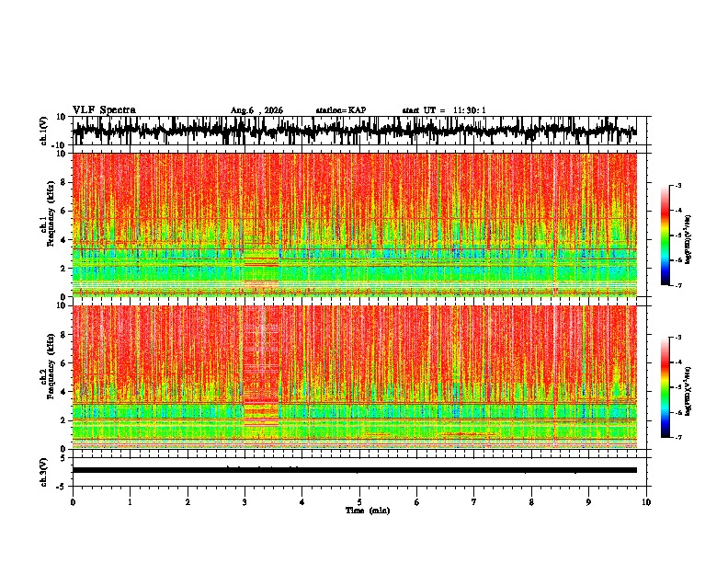Viewport: 728px width, 563px height.
Task: Click the Aug.6 date label in header
Action: pos(256,110)
